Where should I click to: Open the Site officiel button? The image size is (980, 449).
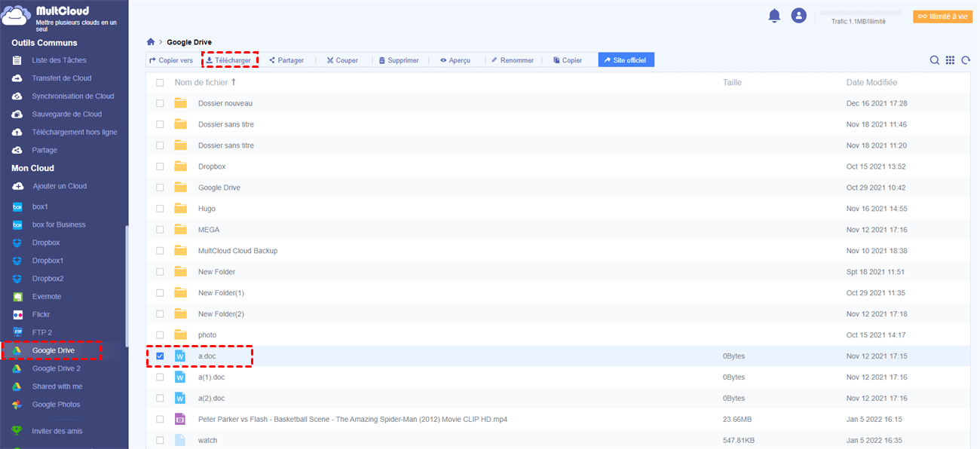(x=626, y=60)
